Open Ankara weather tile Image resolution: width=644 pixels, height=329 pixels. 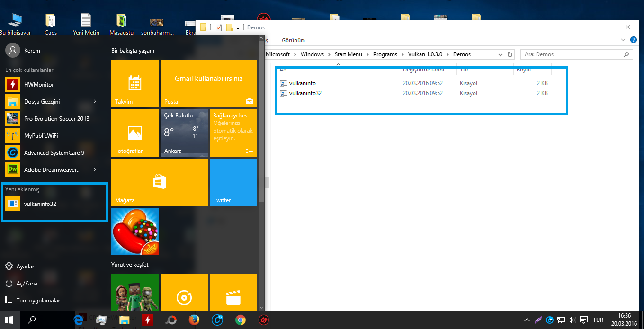[184, 133]
